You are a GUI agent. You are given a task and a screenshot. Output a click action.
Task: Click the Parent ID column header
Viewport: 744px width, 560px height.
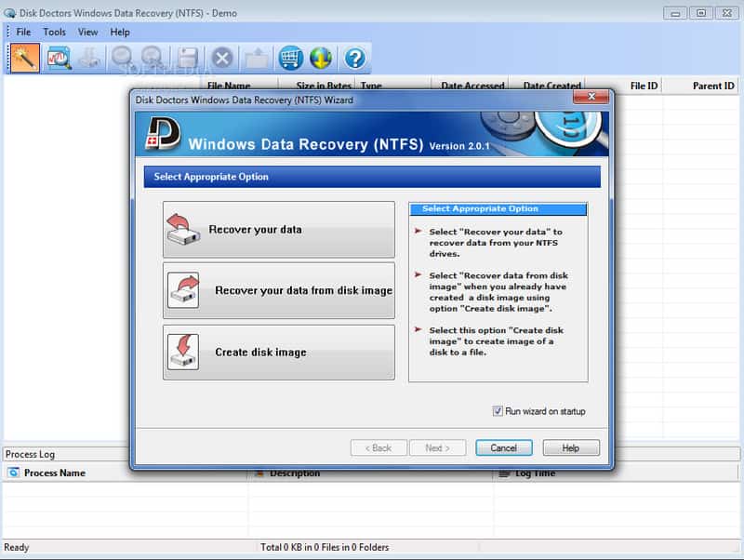(713, 86)
